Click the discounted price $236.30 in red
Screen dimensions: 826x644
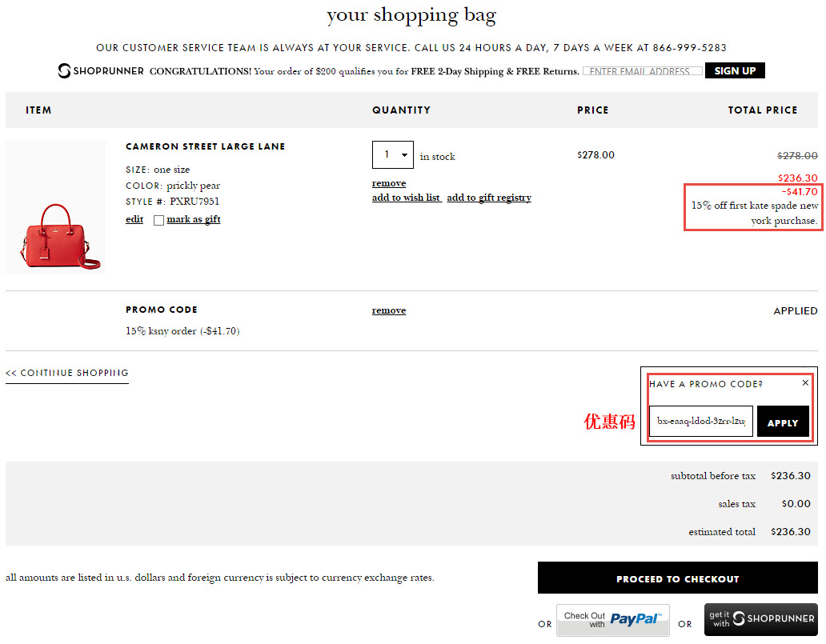pyautogui.click(x=798, y=178)
